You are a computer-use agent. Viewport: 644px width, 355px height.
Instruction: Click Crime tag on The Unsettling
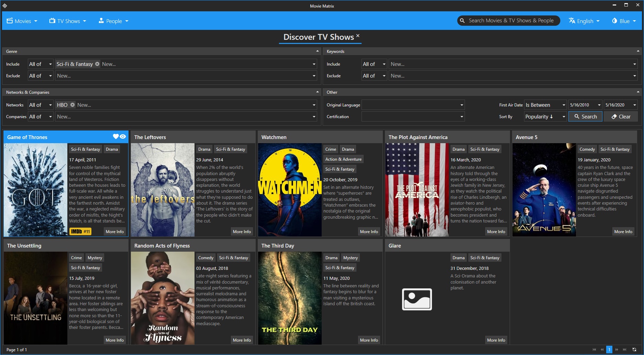(x=76, y=257)
